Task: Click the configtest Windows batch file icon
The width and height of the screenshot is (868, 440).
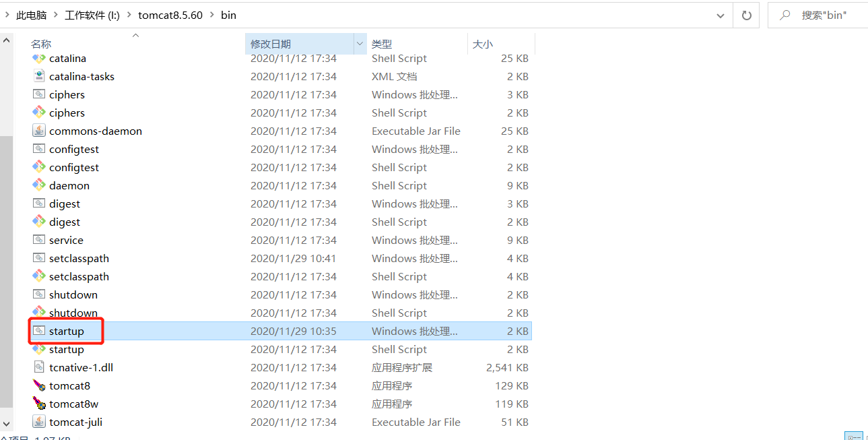Action: click(x=39, y=149)
